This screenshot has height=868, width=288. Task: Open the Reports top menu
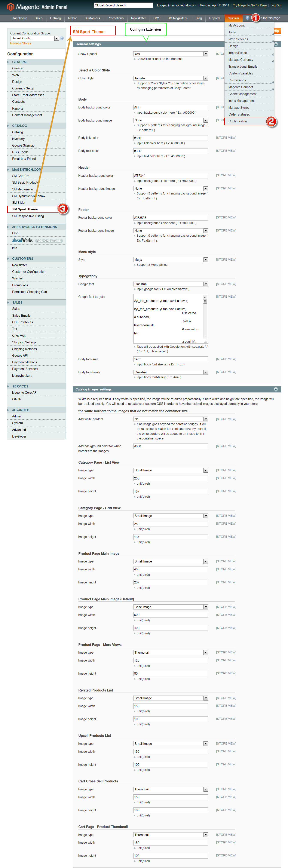pyautogui.click(x=215, y=18)
